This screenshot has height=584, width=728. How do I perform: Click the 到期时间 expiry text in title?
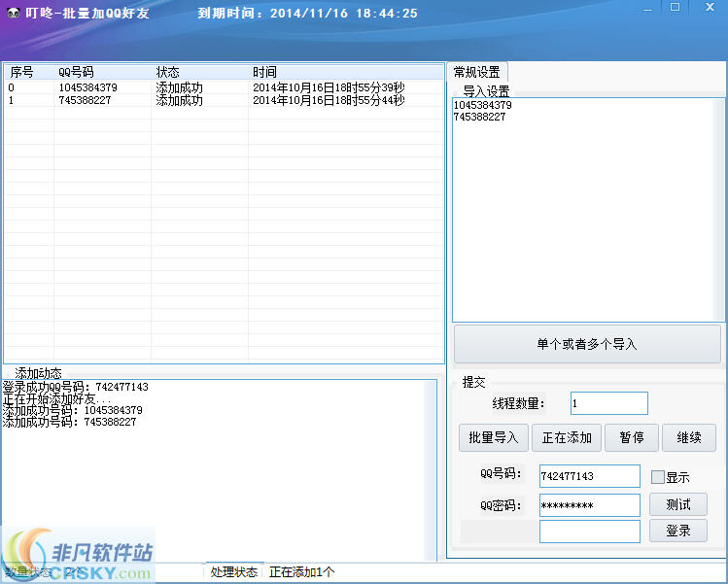pos(307,13)
